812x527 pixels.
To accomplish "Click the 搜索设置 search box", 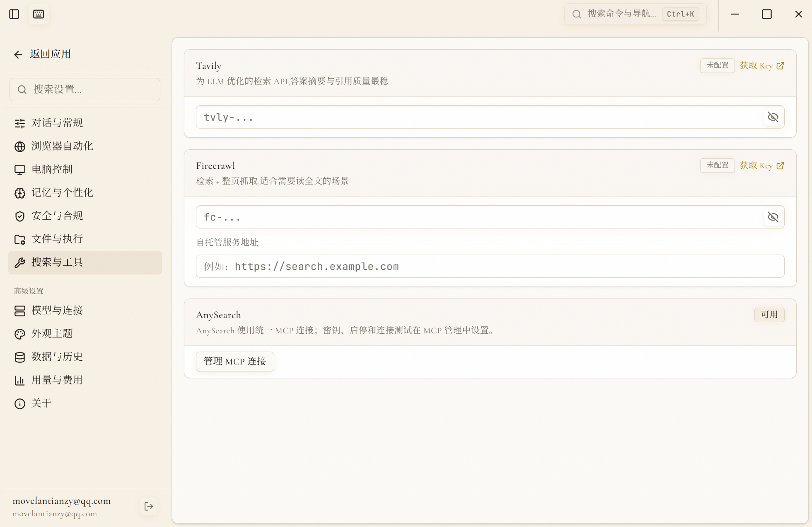I will [x=85, y=90].
